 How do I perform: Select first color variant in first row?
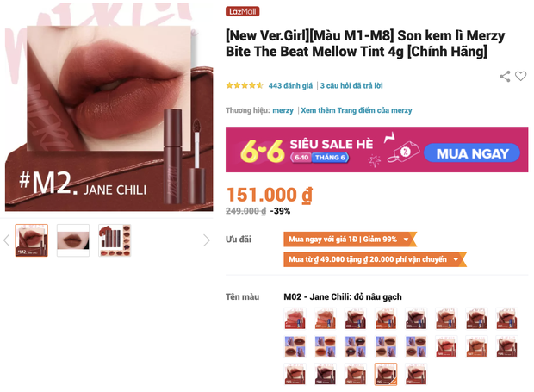click(295, 319)
